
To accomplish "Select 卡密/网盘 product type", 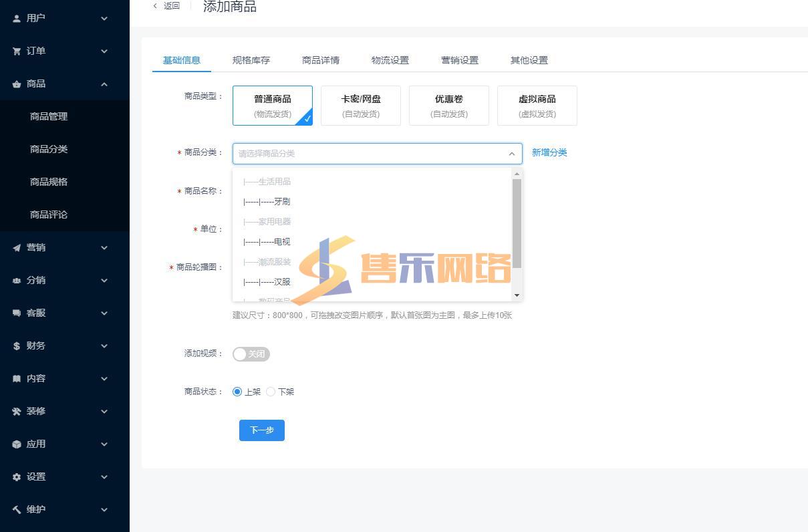I will pyautogui.click(x=361, y=106).
